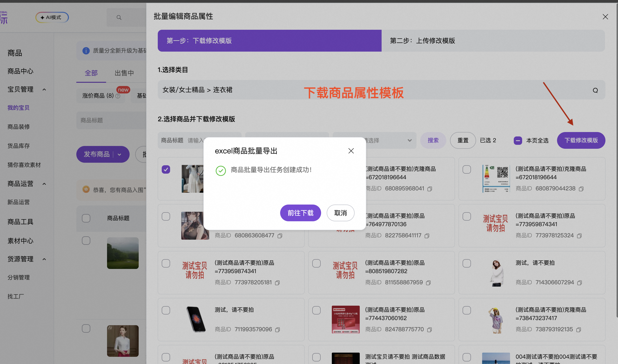Switch to 全部 tab
This screenshot has height=364, width=618.
pyautogui.click(x=91, y=73)
